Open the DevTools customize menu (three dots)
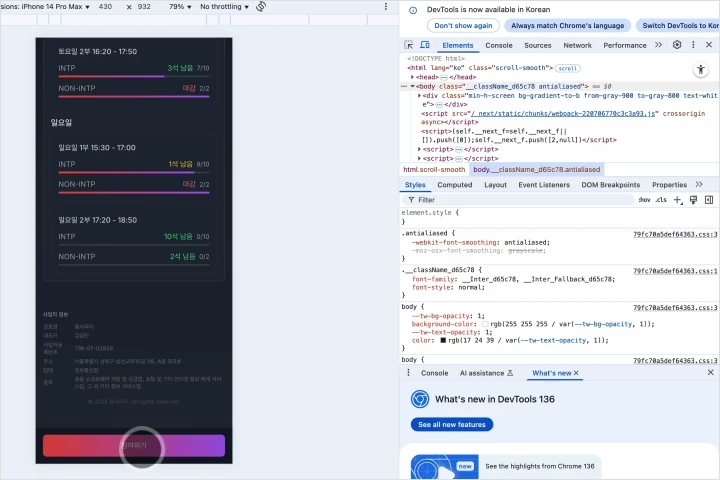 tap(693, 45)
